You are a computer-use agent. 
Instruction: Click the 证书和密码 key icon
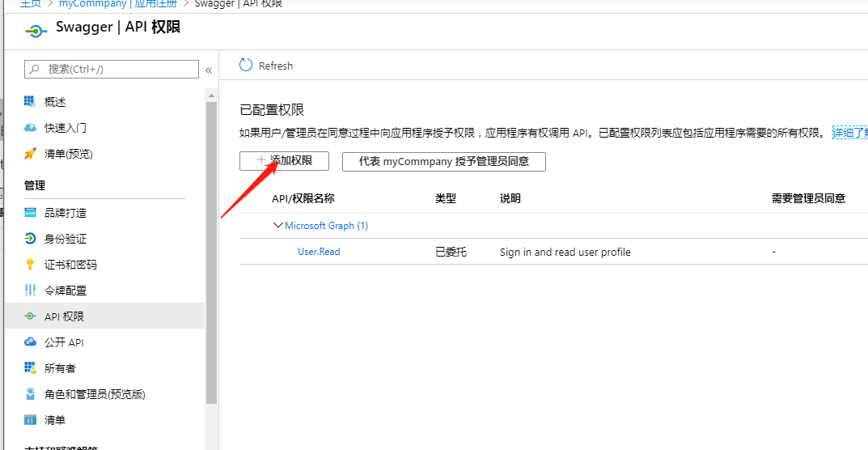30,265
